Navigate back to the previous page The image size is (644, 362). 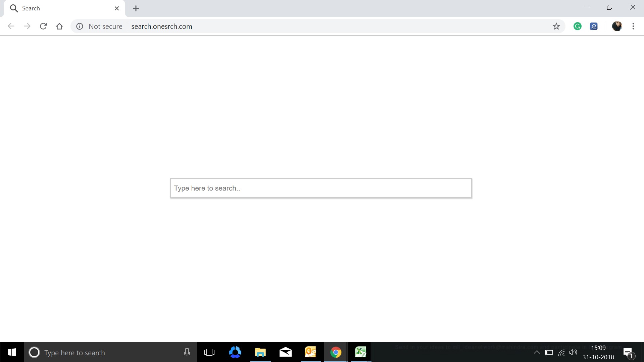pos(11,26)
